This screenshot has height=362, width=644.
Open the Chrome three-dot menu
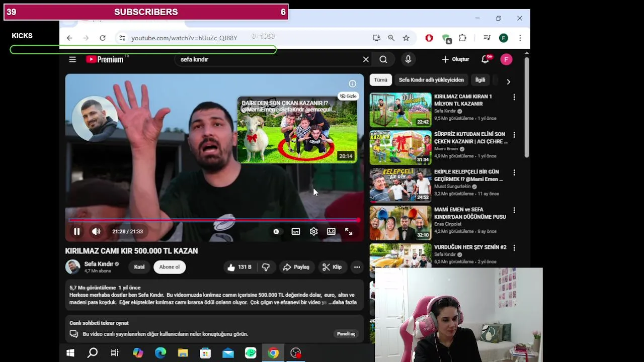point(520,38)
